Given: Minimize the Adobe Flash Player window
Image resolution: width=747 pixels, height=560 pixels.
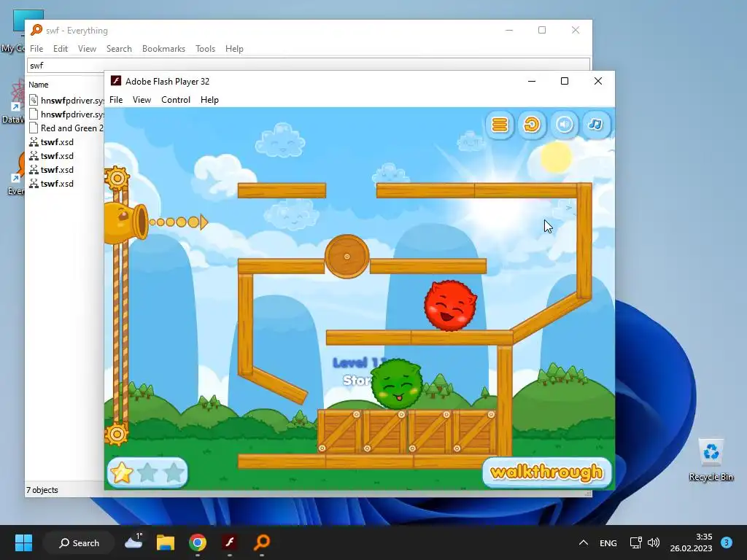Looking at the screenshot, I should pos(532,81).
